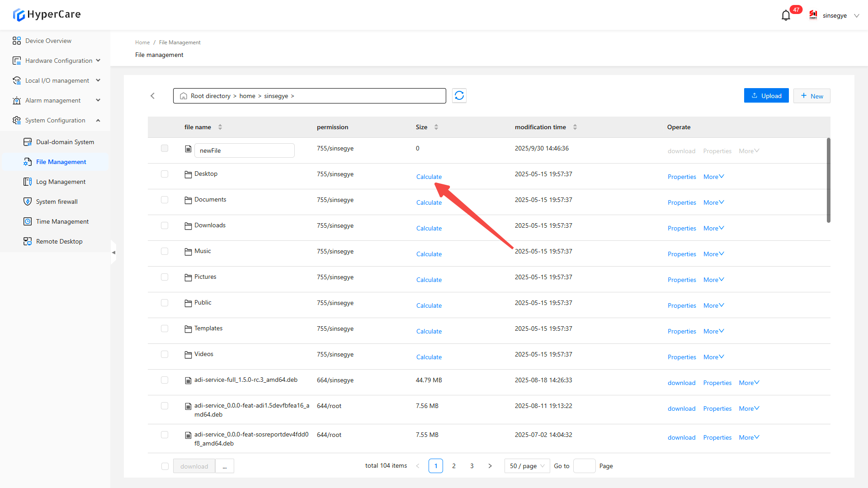Image resolution: width=868 pixels, height=488 pixels.
Task: Select the Music folder checkbox
Action: pos(165,251)
